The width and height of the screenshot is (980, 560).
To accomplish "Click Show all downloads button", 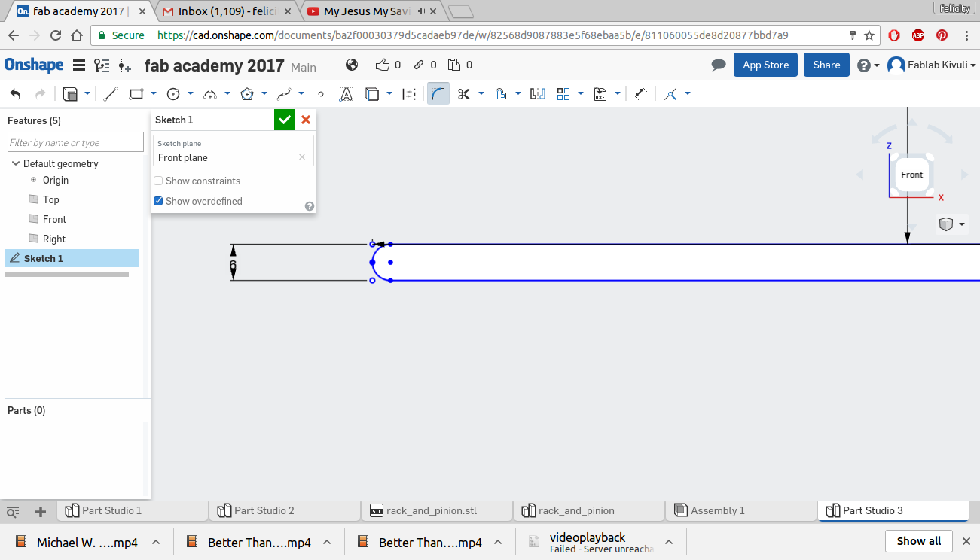I will tap(919, 541).
